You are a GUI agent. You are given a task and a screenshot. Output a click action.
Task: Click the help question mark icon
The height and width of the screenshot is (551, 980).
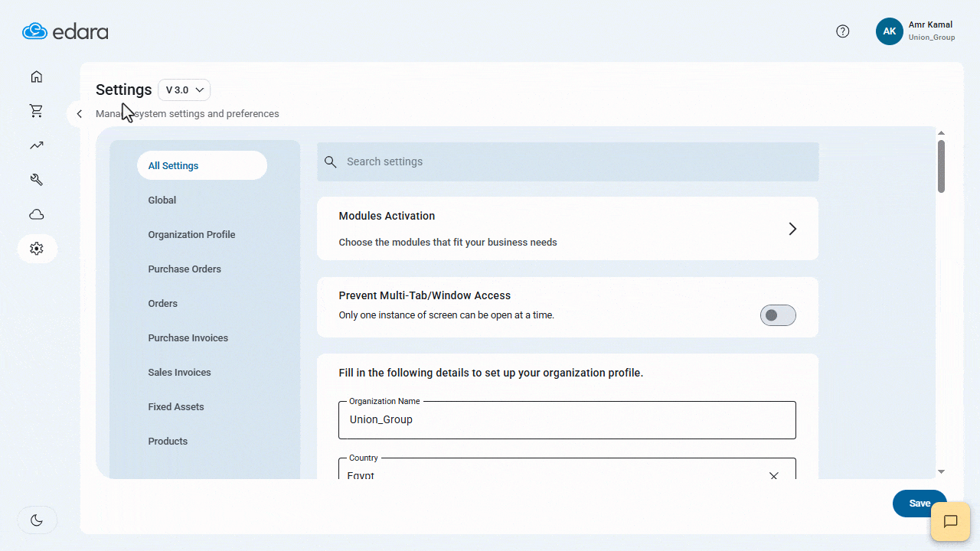tap(843, 31)
